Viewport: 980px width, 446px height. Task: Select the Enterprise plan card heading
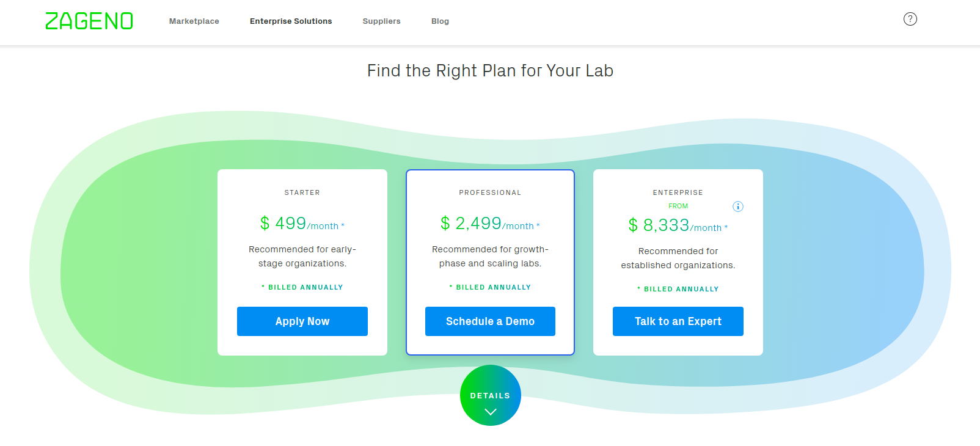[x=678, y=192]
